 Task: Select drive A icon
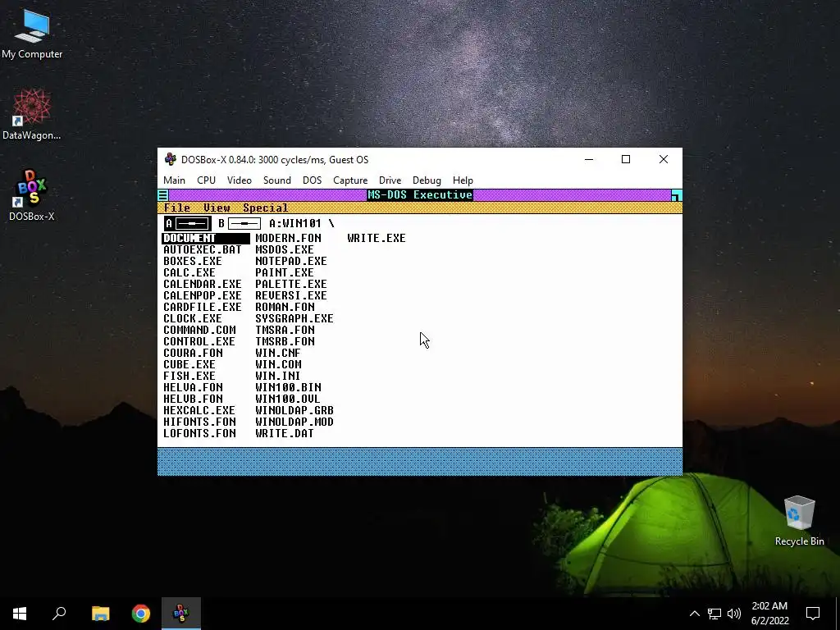tap(188, 223)
